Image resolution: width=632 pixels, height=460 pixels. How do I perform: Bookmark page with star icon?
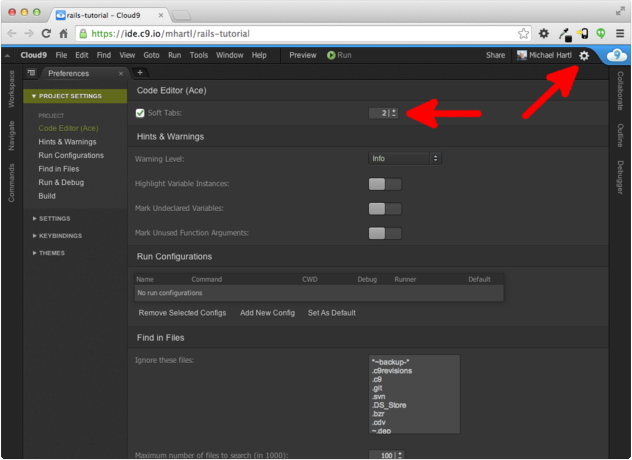(x=523, y=33)
